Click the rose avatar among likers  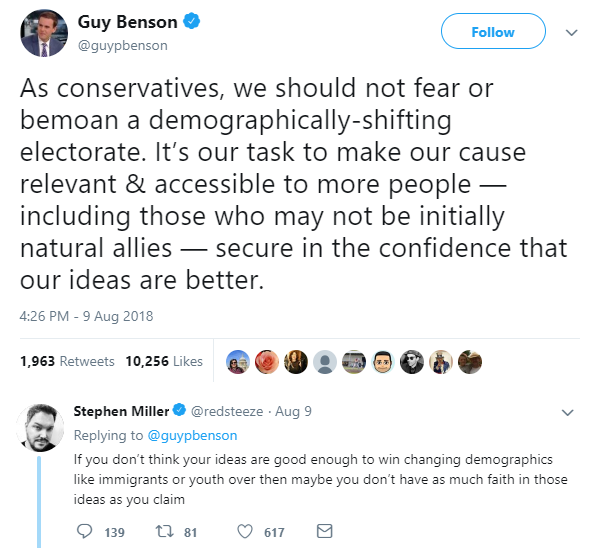point(267,362)
